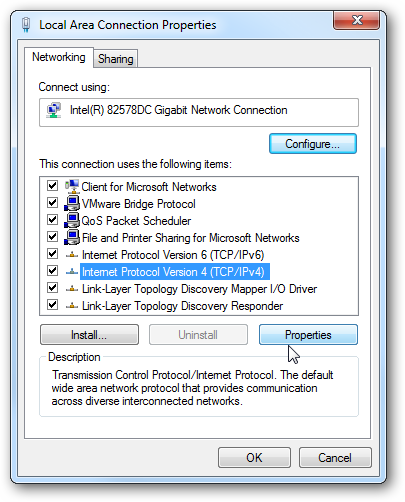Click the title bar network connection icon
This screenshot has height=502, width=405.
[26, 25]
